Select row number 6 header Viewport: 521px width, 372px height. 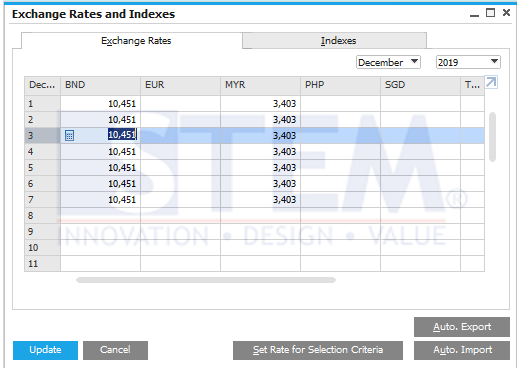42,184
